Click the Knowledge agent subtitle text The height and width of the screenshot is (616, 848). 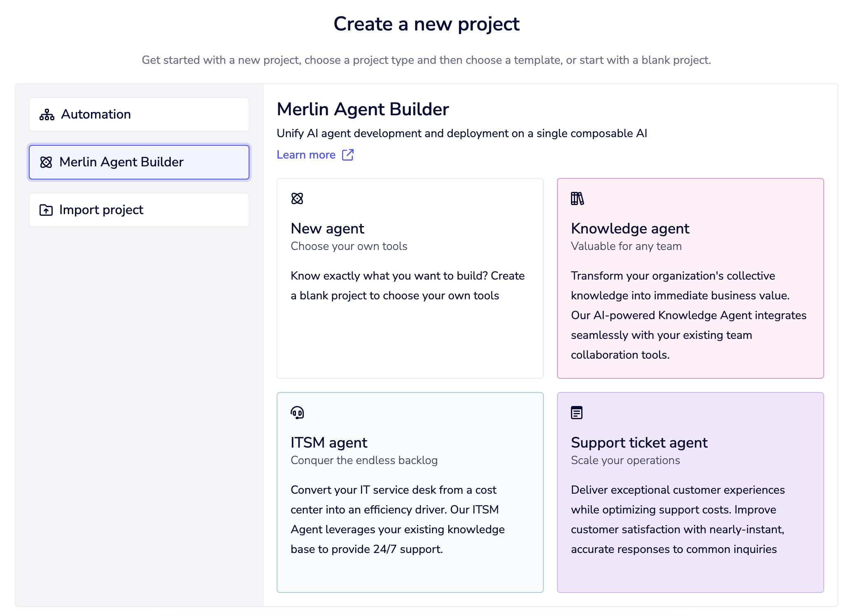[x=626, y=246]
